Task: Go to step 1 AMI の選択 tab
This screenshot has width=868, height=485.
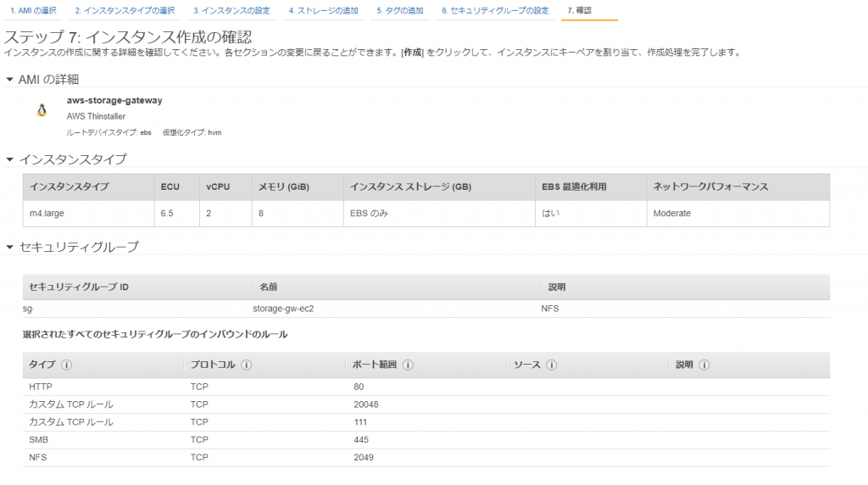Action: point(33,10)
